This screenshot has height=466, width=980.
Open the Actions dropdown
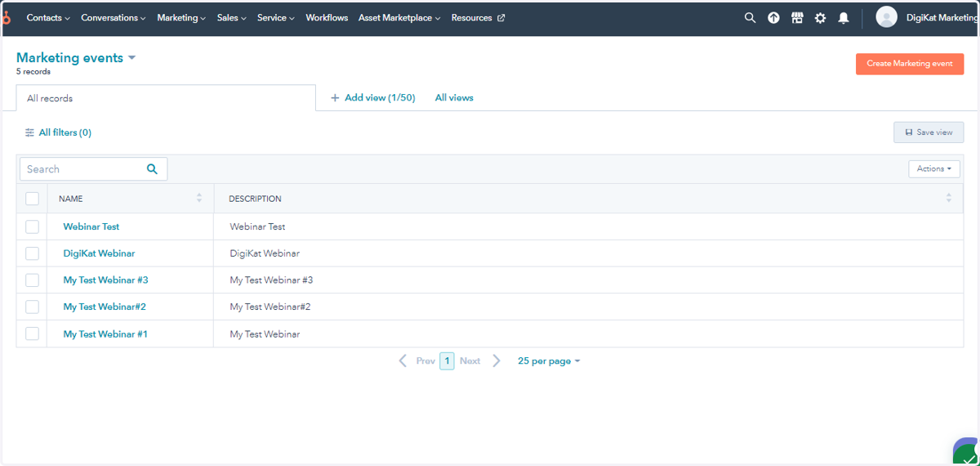934,168
